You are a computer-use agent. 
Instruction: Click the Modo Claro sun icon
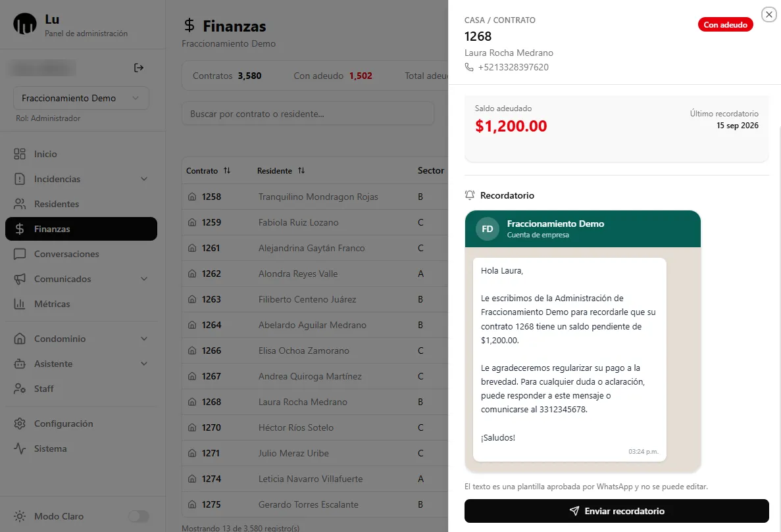pos(20,516)
